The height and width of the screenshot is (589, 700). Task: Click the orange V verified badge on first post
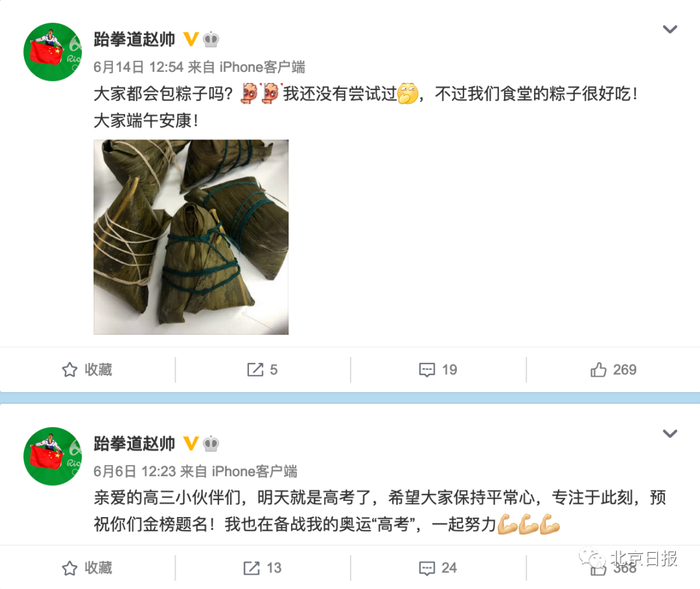191,39
